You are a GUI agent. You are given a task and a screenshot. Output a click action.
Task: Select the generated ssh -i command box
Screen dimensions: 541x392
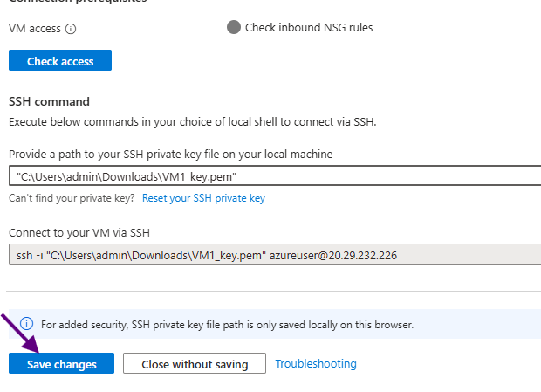[275, 254]
